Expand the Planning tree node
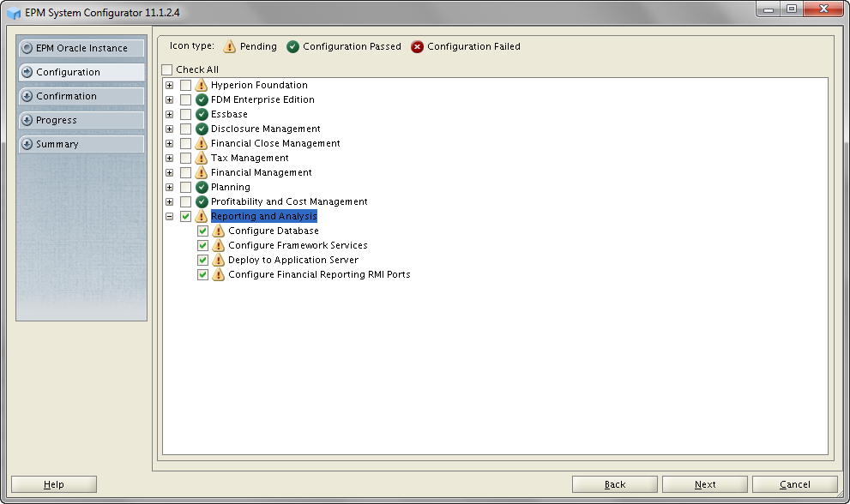 tap(170, 187)
